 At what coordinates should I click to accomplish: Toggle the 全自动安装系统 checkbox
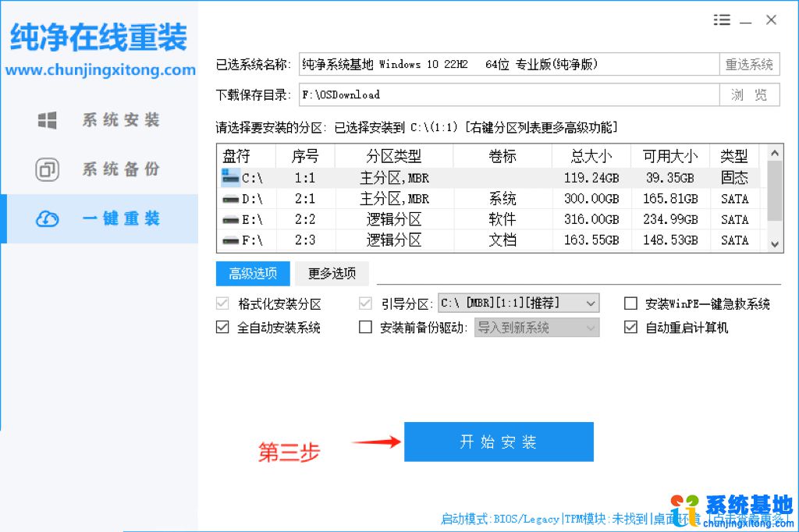click(x=222, y=327)
